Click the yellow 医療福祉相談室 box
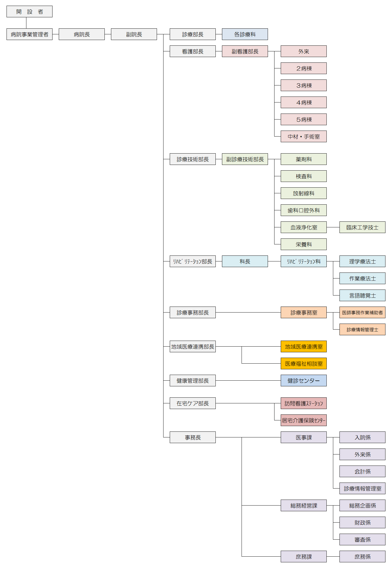The width and height of the screenshot is (392, 568). pos(303,364)
